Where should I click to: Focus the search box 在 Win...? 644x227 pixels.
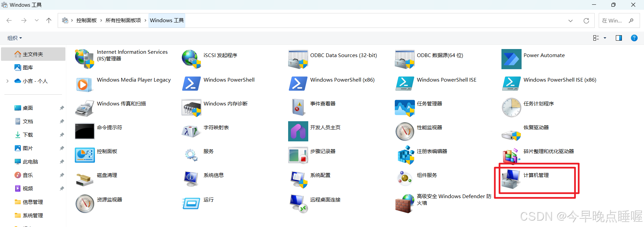coord(619,20)
